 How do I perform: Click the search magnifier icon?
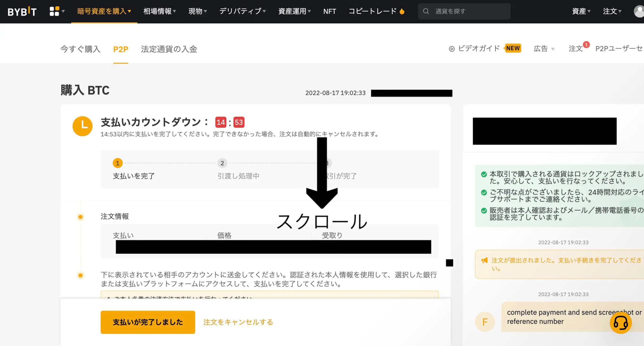click(426, 11)
